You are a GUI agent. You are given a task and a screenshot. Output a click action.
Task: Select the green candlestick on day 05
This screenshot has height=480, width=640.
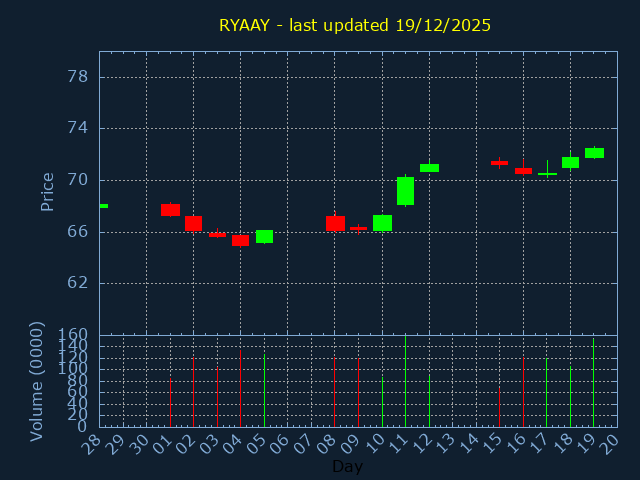pos(264,236)
